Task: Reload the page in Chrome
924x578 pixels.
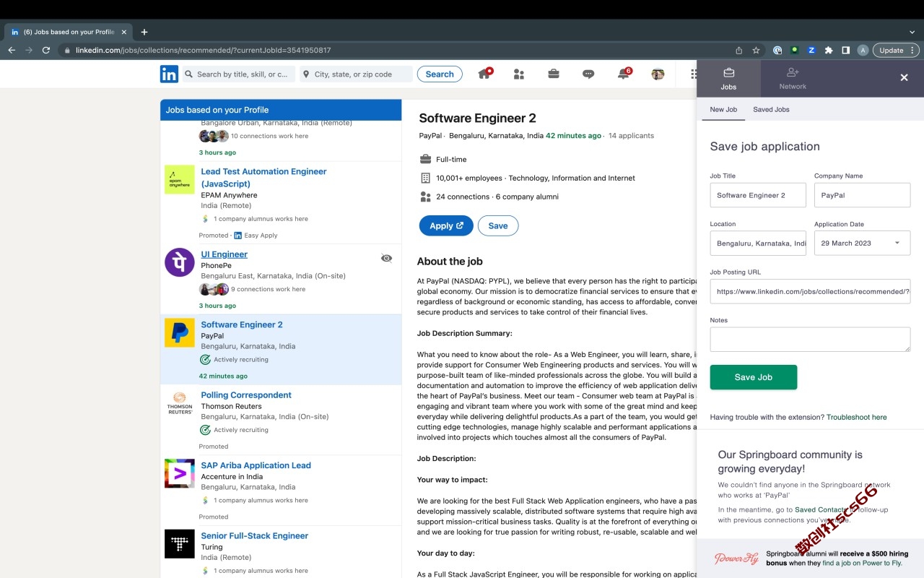Action: (46, 51)
